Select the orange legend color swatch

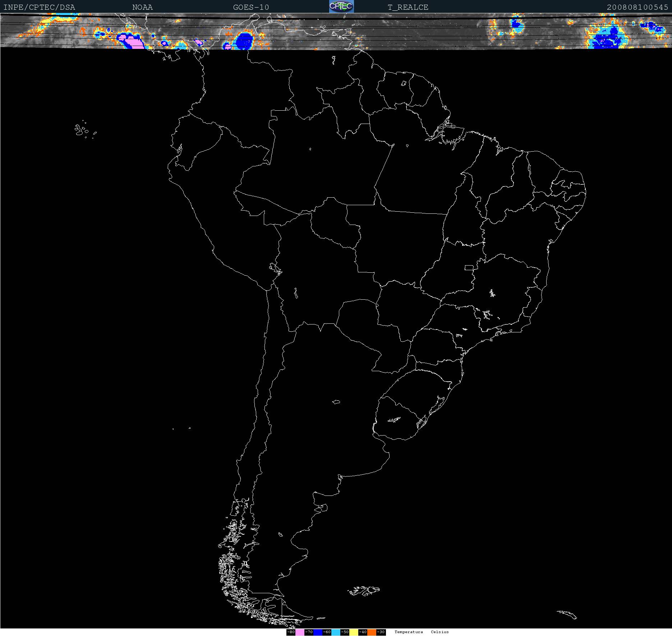[372, 632]
